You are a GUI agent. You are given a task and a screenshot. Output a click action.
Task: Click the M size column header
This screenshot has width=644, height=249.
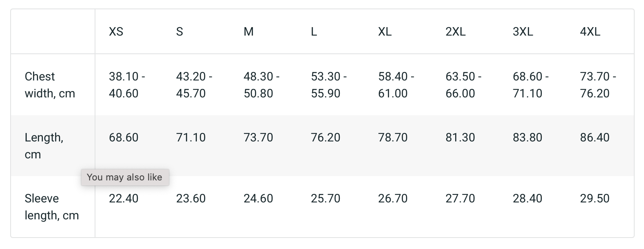[x=249, y=32]
